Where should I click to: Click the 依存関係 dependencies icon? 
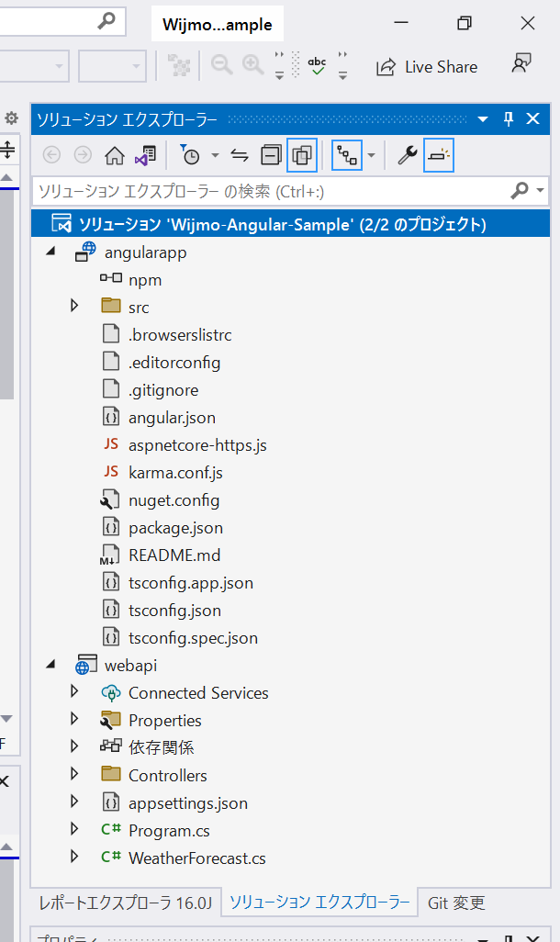(111, 746)
